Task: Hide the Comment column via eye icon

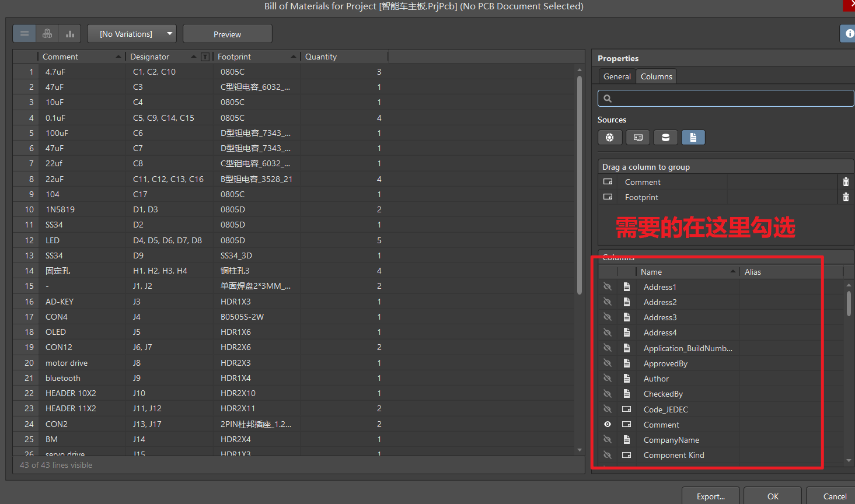Action: coord(608,425)
